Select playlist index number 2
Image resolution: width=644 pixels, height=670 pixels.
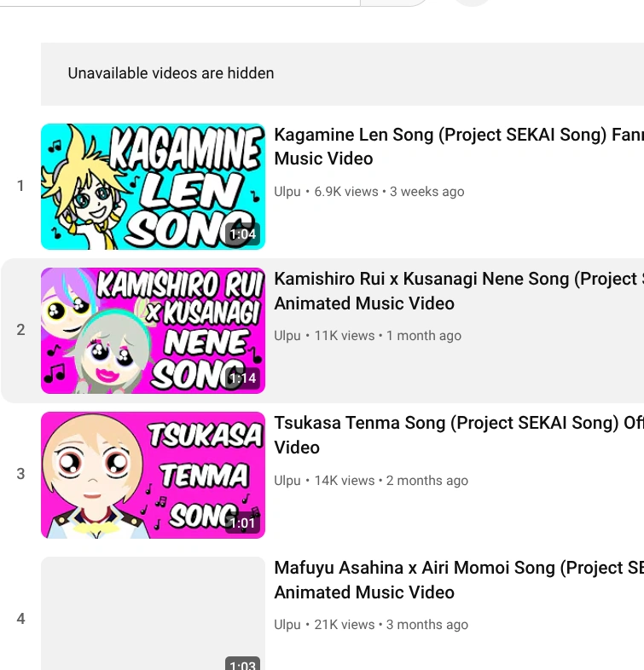pyautogui.click(x=20, y=330)
